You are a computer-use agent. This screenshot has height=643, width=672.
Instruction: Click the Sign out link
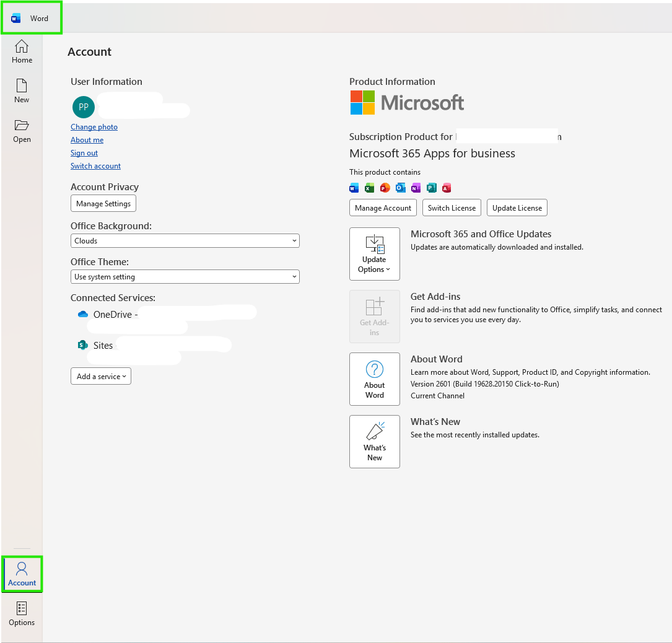point(84,153)
